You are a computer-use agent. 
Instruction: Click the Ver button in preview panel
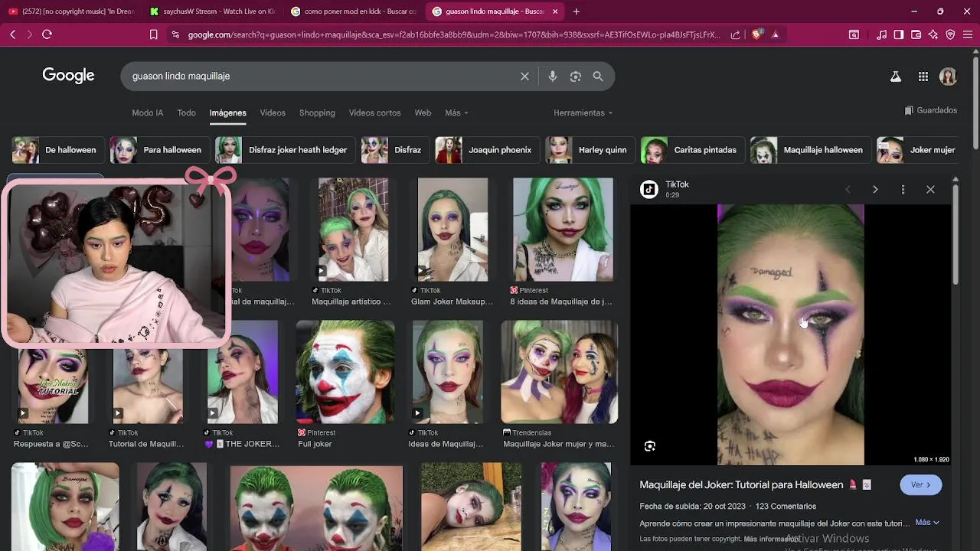click(x=920, y=484)
